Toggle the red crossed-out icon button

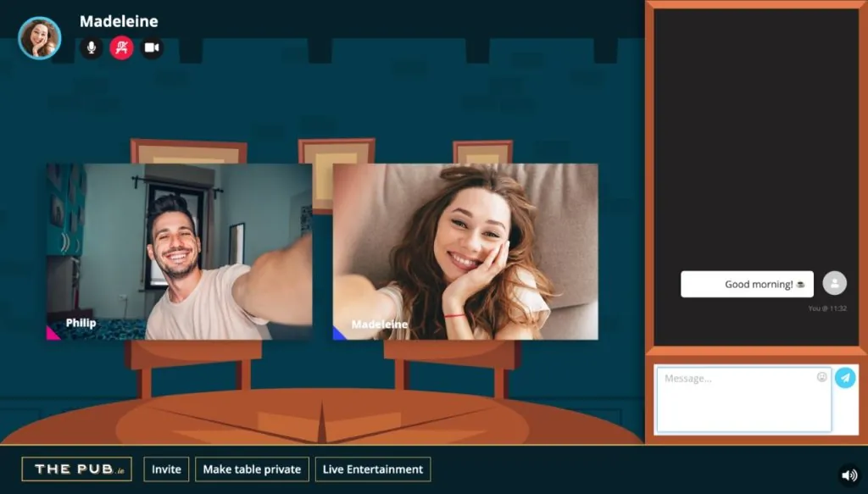point(122,47)
